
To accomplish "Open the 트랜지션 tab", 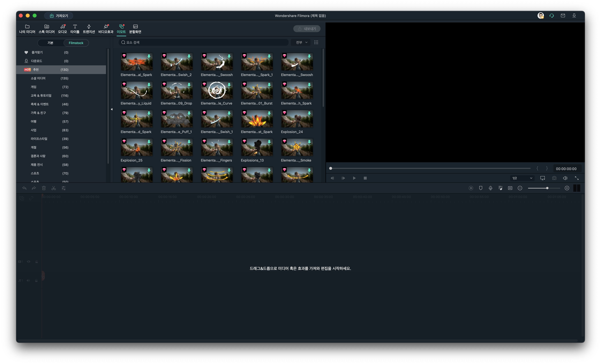I will coord(89,29).
